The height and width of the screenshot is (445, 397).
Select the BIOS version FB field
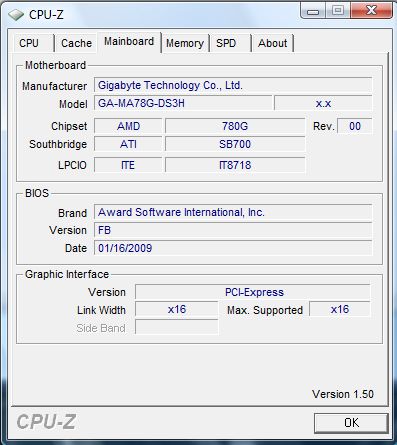(x=233, y=230)
